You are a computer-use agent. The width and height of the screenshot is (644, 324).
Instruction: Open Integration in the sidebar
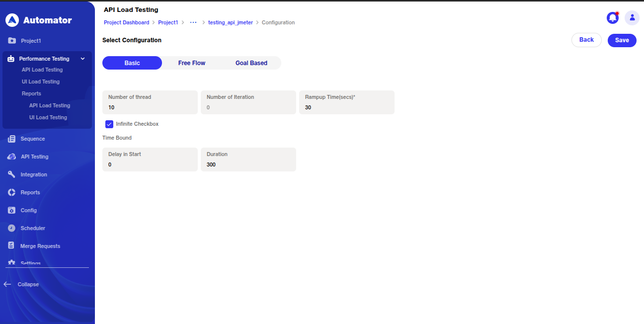tap(34, 174)
